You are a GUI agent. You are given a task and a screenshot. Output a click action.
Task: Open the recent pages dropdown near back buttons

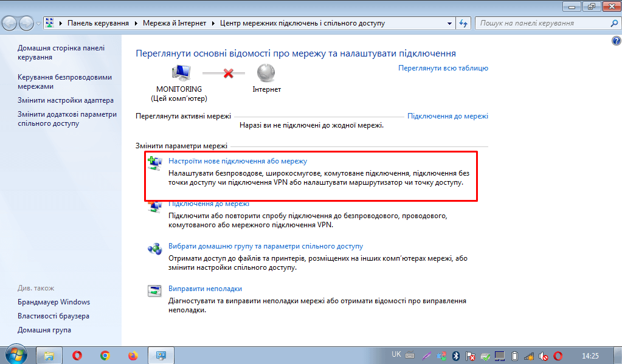point(39,23)
